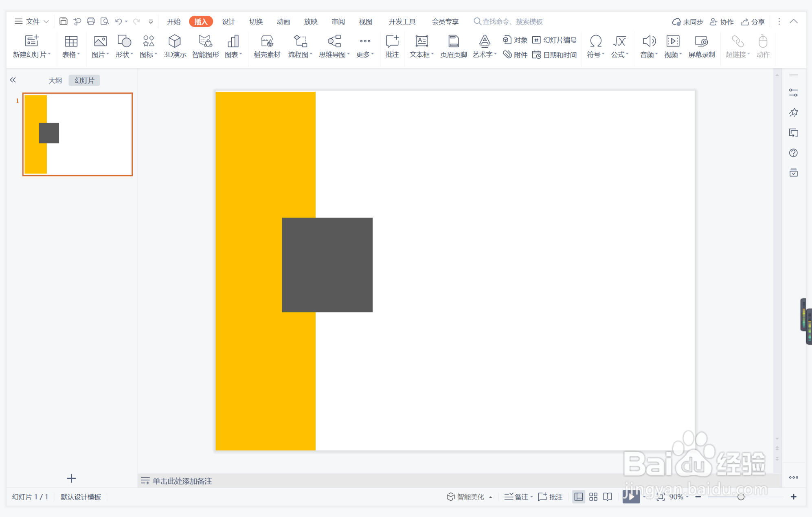The width and height of the screenshot is (812, 517).
Task: Open the zoom percentage dropdown
Action: click(687, 497)
